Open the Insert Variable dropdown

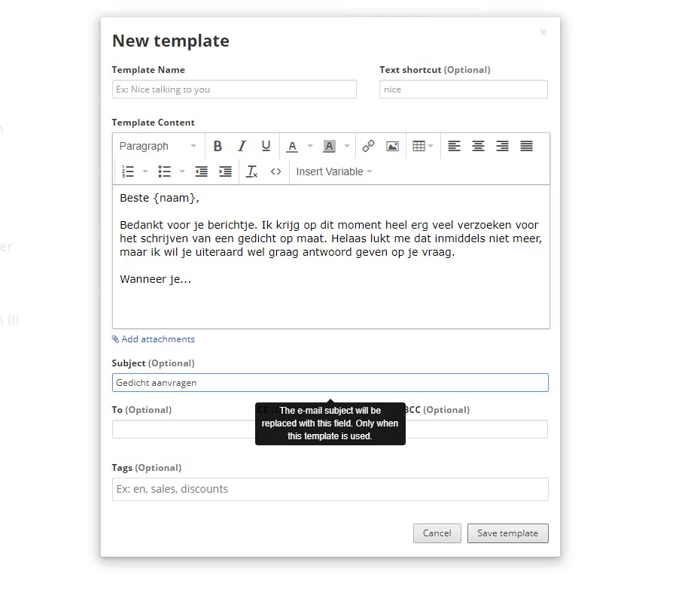[x=333, y=172]
